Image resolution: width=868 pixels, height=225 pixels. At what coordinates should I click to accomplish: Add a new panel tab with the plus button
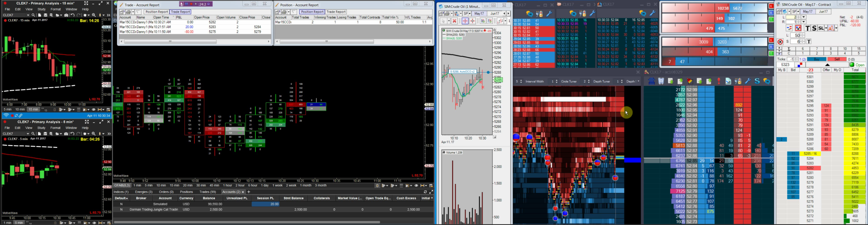[x=249, y=192]
